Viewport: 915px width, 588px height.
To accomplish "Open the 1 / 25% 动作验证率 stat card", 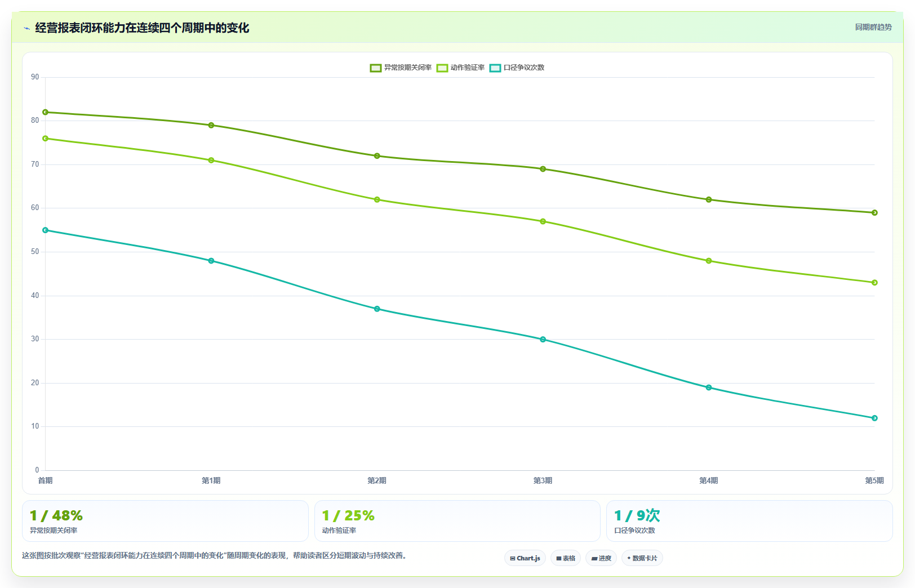I will (x=457, y=521).
